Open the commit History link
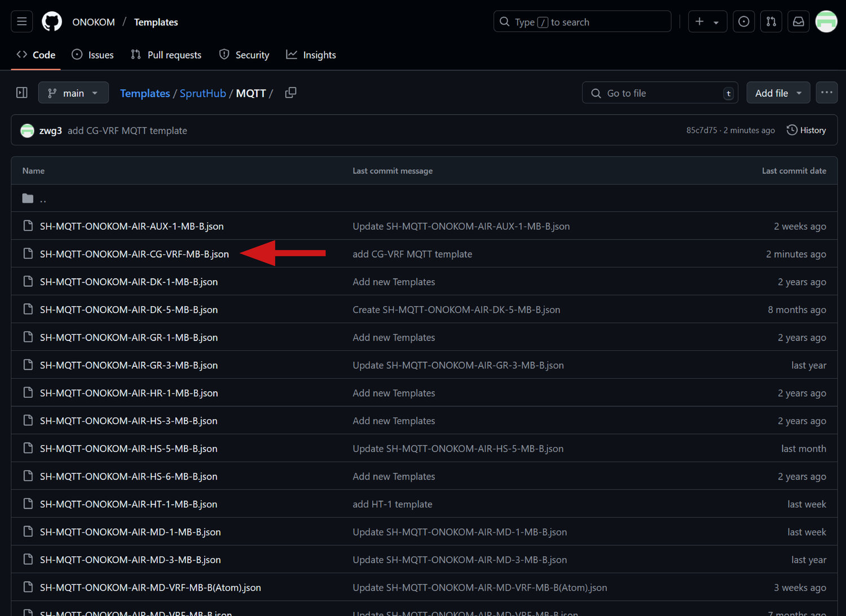The image size is (846, 616). click(807, 130)
